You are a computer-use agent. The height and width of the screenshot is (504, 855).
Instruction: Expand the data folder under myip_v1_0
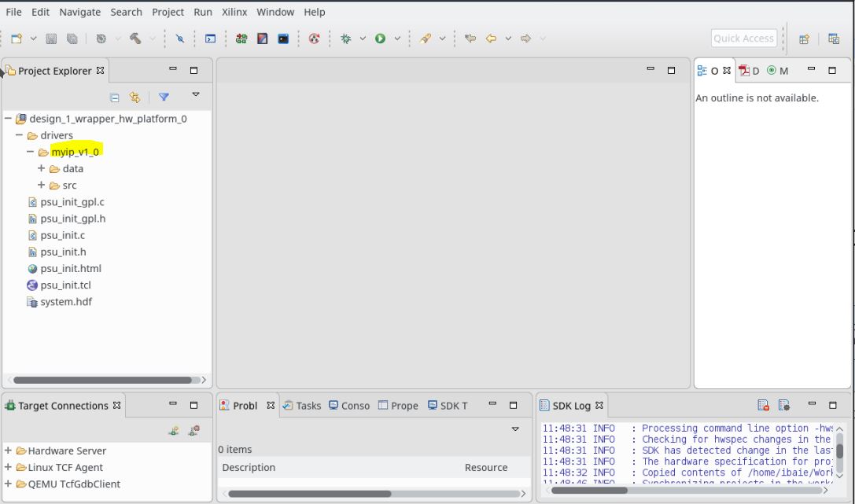point(42,168)
